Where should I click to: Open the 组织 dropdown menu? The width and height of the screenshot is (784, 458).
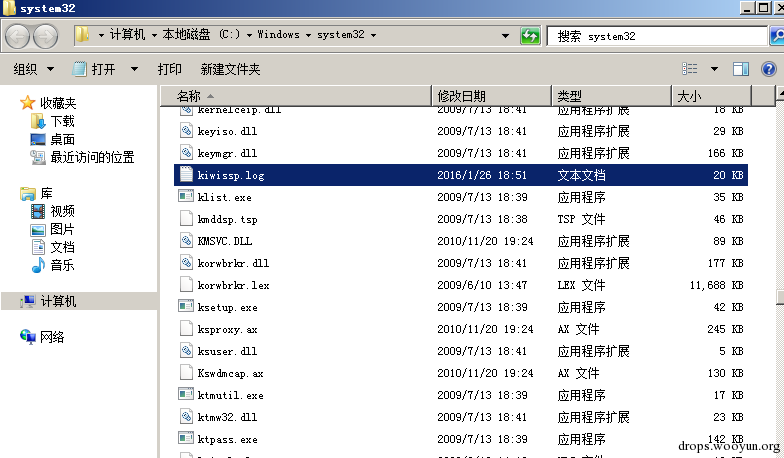click(34, 69)
